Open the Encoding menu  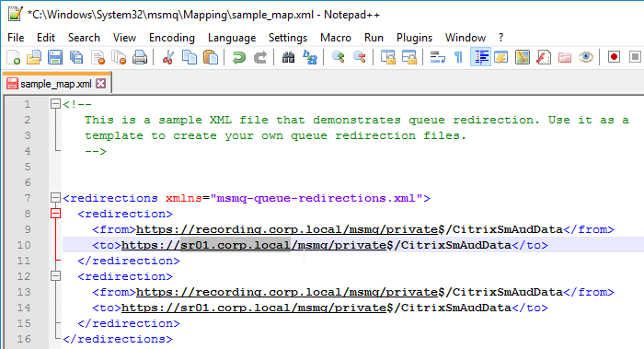pyautogui.click(x=172, y=38)
